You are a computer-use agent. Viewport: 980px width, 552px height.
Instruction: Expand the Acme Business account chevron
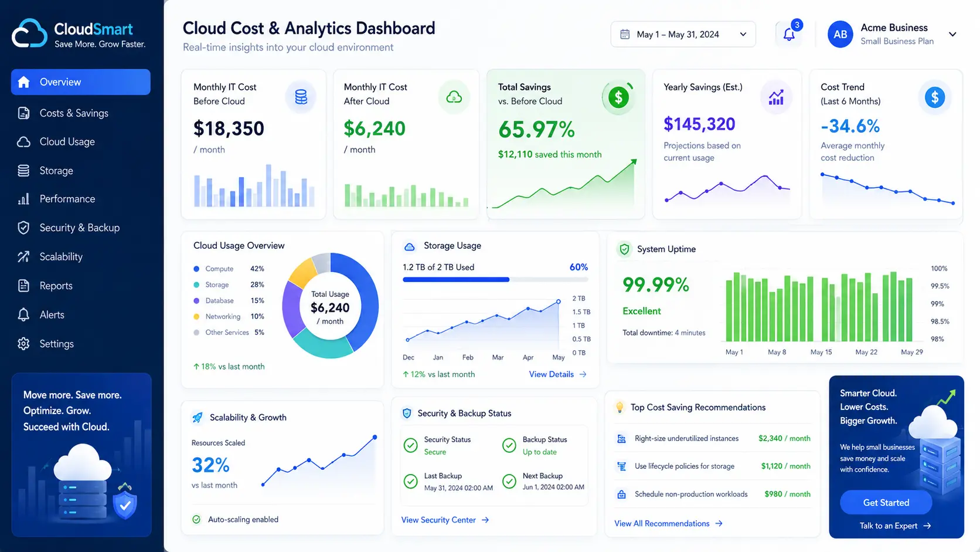pos(952,35)
